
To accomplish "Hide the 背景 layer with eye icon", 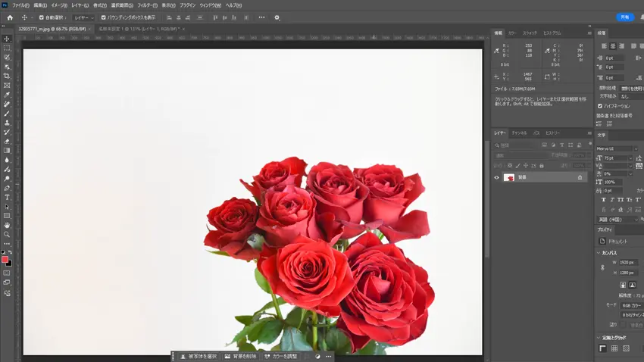I will click(x=497, y=177).
